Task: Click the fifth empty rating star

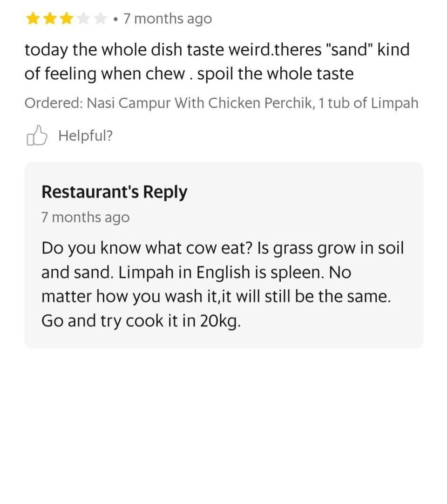Action: pos(100,19)
